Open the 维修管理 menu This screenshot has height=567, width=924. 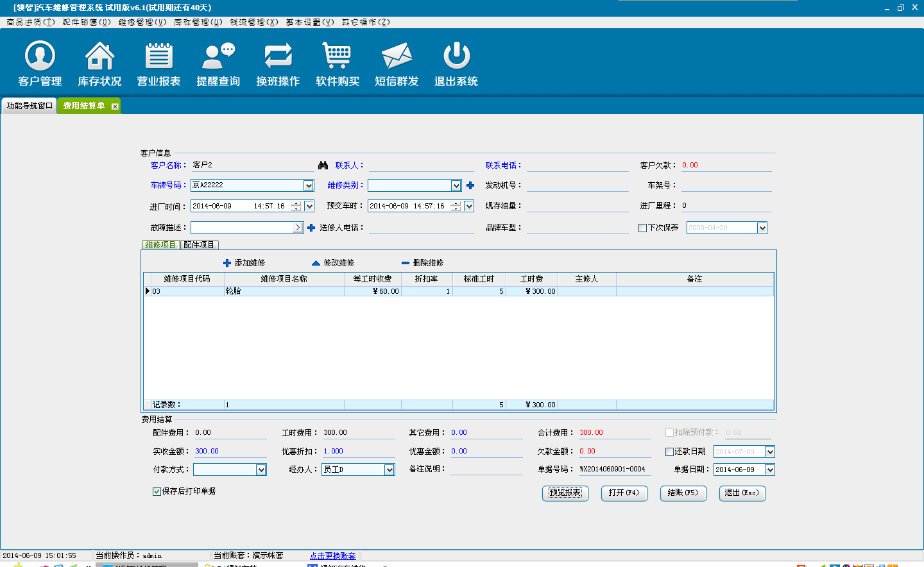pos(142,22)
